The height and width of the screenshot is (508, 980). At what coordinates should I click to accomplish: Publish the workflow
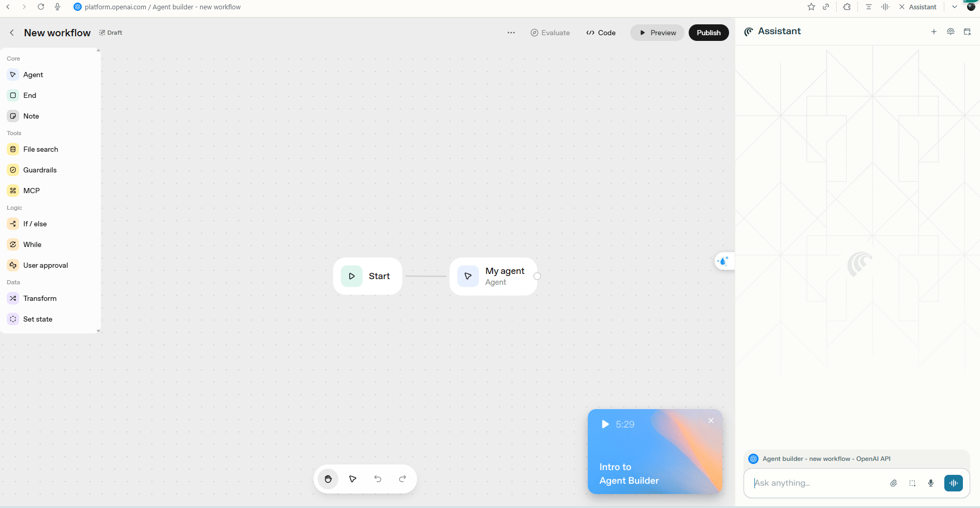coord(708,33)
